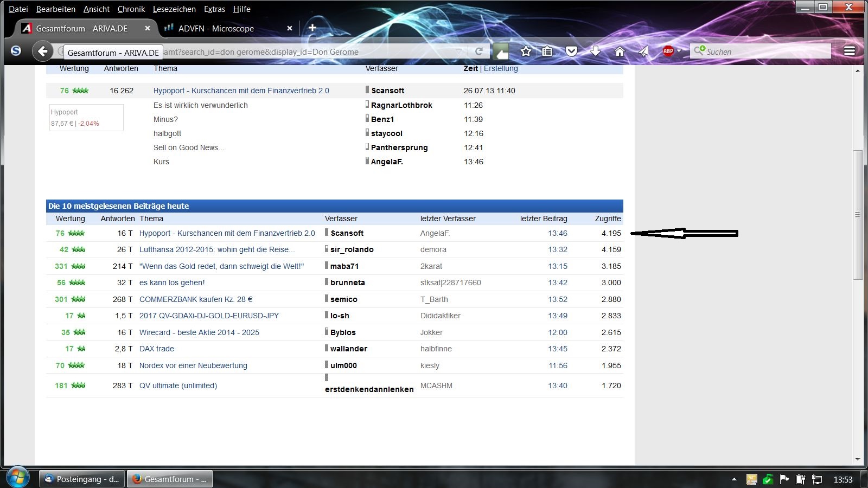Open the Ansicht menu

(x=97, y=9)
